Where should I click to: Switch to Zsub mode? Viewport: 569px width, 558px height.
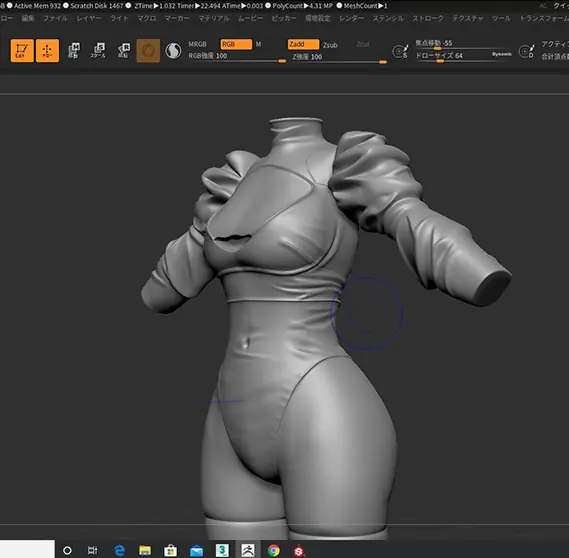click(x=330, y=45)
